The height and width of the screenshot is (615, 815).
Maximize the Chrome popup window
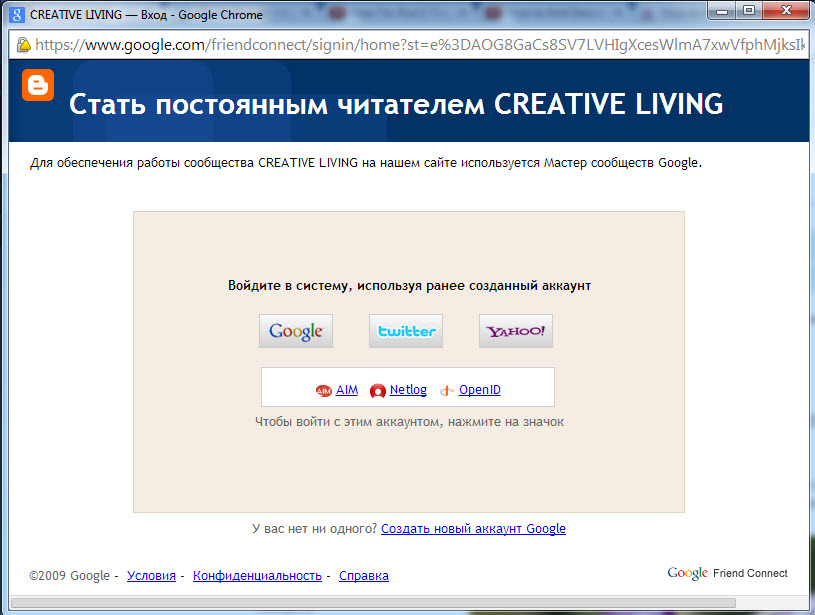748,10
